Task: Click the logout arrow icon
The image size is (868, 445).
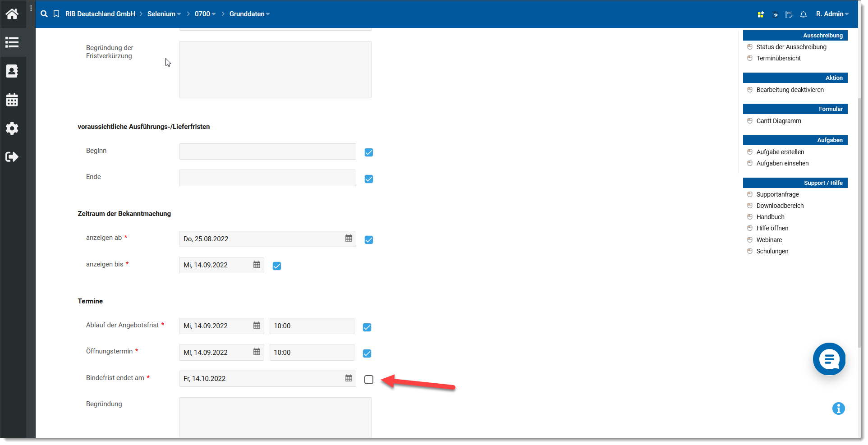Action: pos(12,157)
